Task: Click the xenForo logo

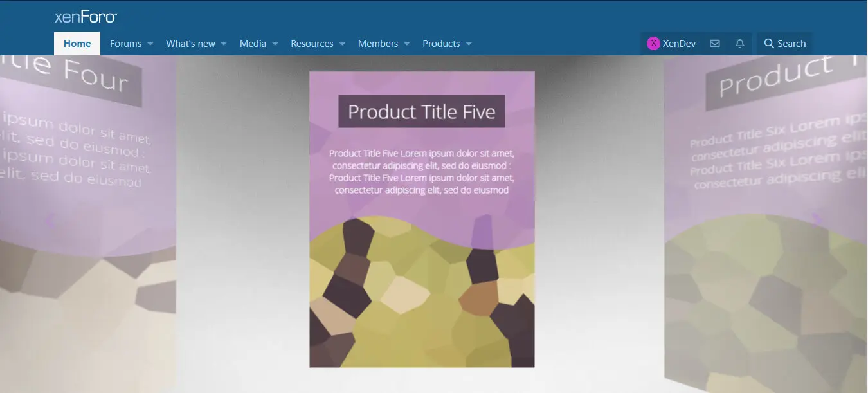Action: pyautogui.click(x=86, y=17)
